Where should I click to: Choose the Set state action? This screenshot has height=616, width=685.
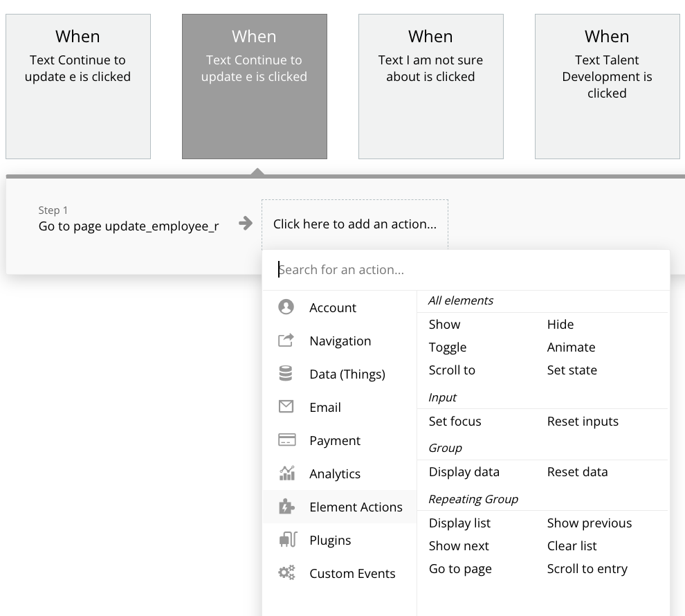(572, 370)
